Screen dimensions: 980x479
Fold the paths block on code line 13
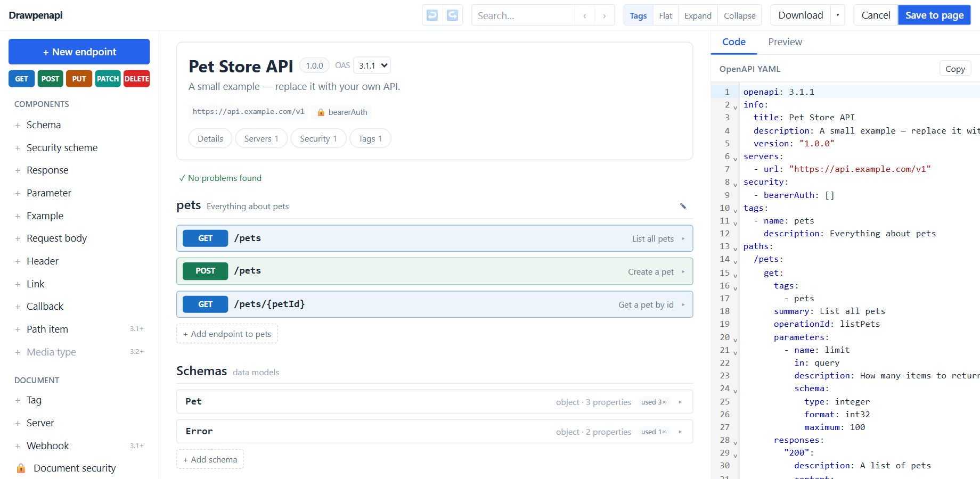point(736,249)
